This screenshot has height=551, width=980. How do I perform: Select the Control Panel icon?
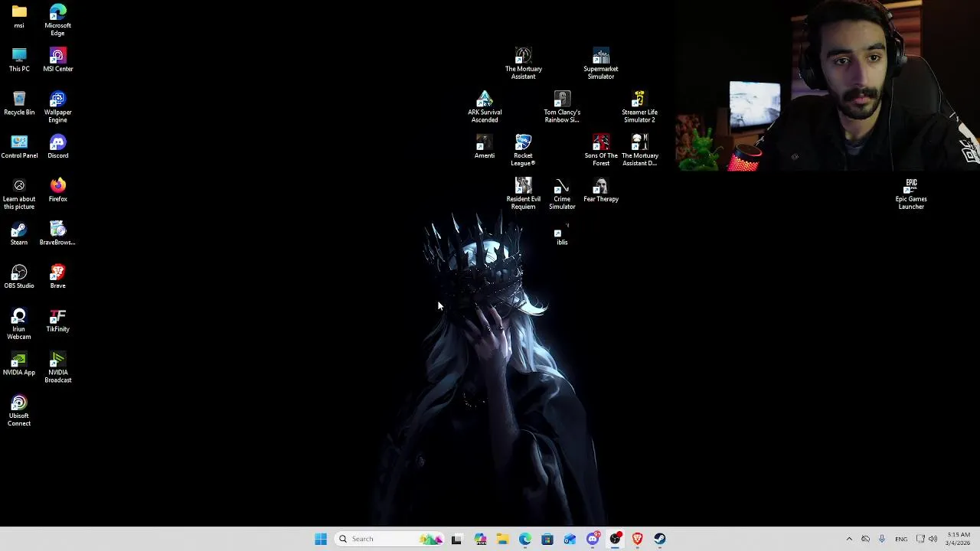tap(19, 147)
